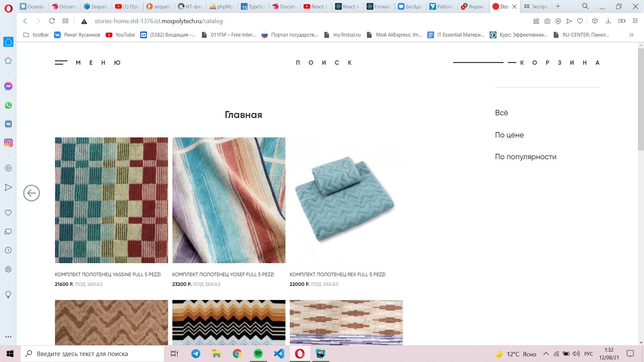
Task: Expand hidden bookmarks chevron
Action: pyautogui.click(x=631, y=35)
